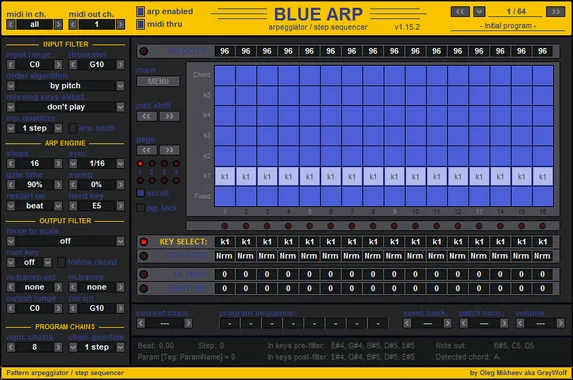Select page 2 radio indicator
The image size is (573, 380).
[152, 164]
